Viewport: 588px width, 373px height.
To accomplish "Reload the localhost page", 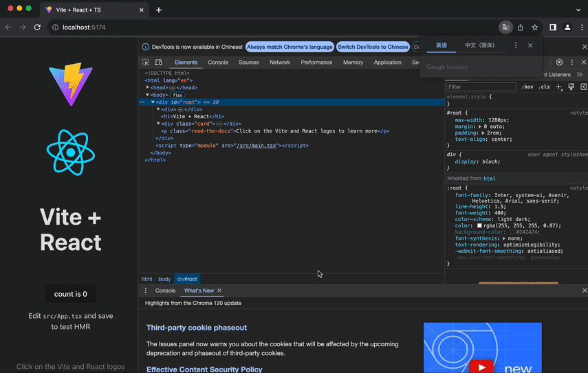I will coord(37,27).
